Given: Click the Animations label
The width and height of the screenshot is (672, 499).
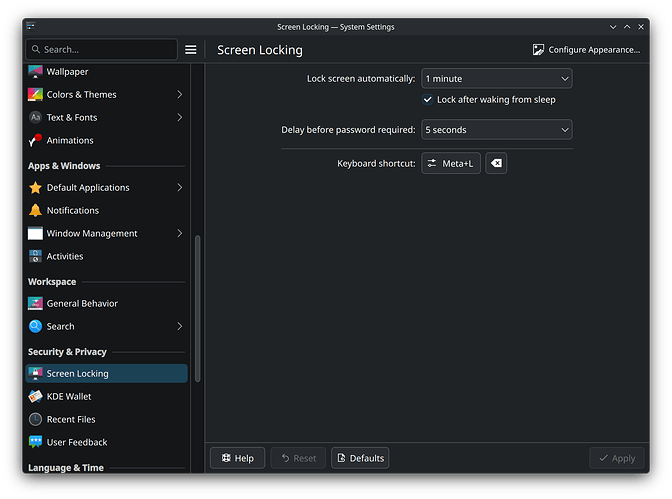Looking at the screenshot, I should click(x=70, y=140).
